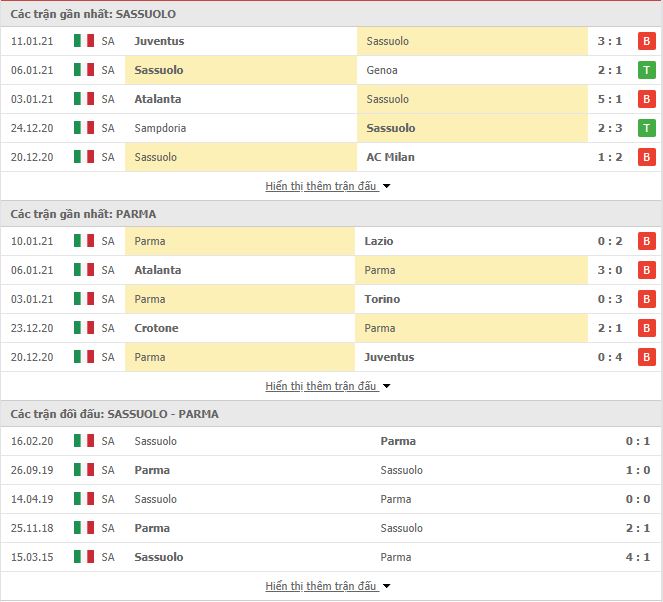Click the Italy flag on the 11.01.21 match row
Screen dimensions: 663x602
point(84,41)
